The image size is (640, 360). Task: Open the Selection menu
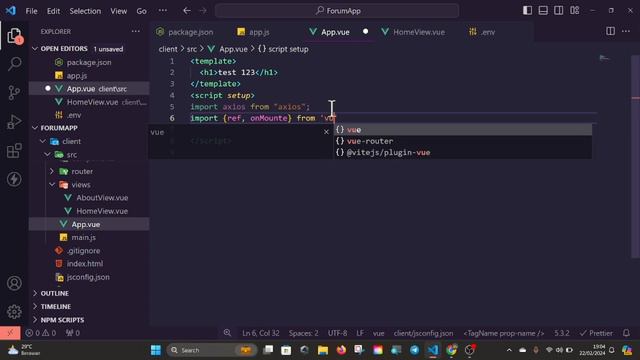click(85, 11)
